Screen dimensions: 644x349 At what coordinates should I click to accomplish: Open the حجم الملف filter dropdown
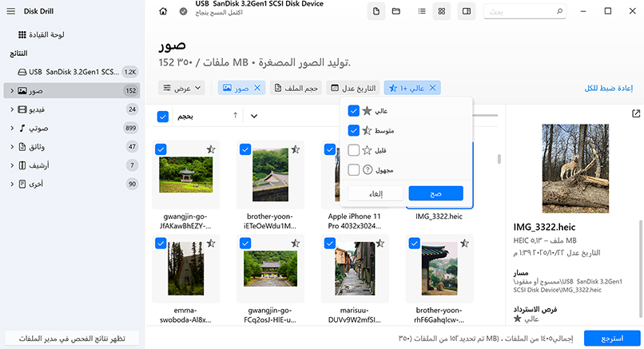pos(296,88)
